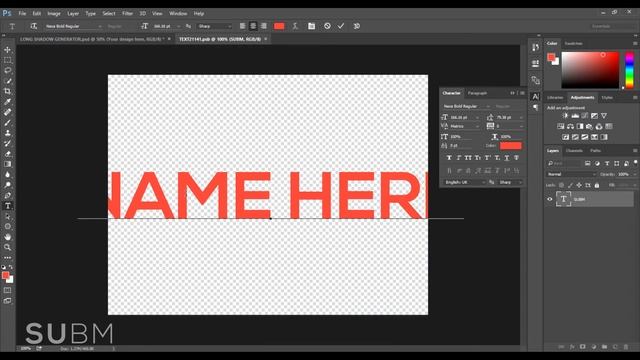The width and height of the screenshot is (640, 360).
Task: Commit current text edits with checkmark
Action: pos(341,26)
